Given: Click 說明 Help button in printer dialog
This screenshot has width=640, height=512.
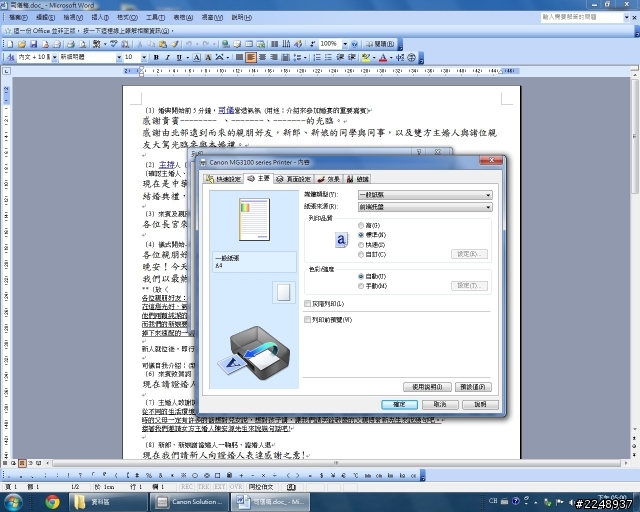Looking at the screenshot, I should [480, 405].
